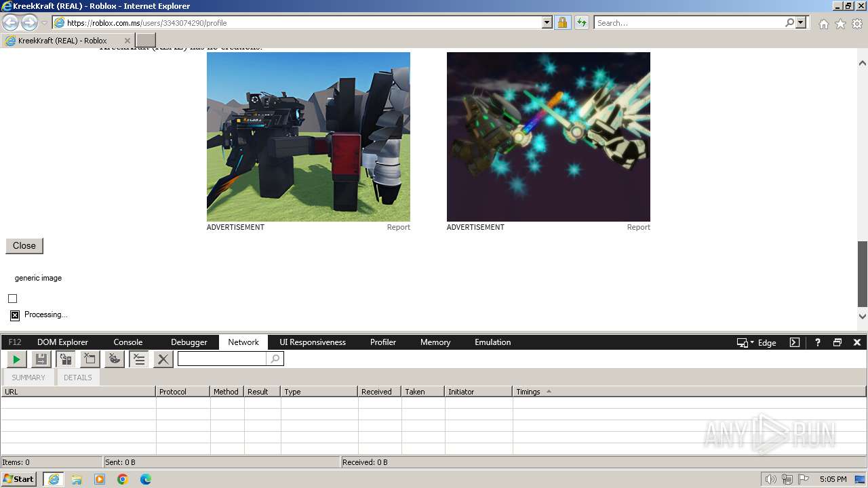Sort by the Method column header

pos(227,392)
